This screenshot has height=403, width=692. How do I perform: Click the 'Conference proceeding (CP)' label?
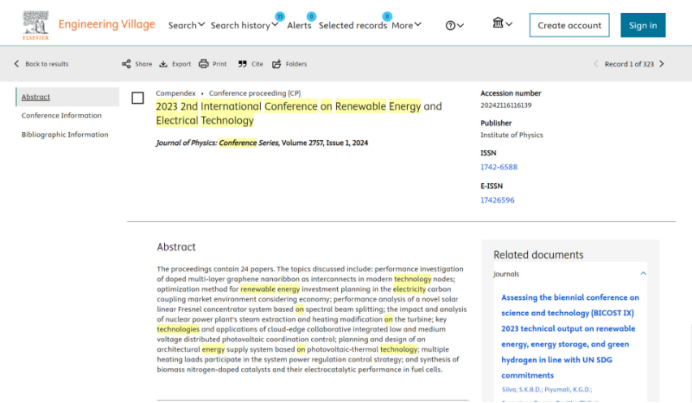[x=255, y=94]
